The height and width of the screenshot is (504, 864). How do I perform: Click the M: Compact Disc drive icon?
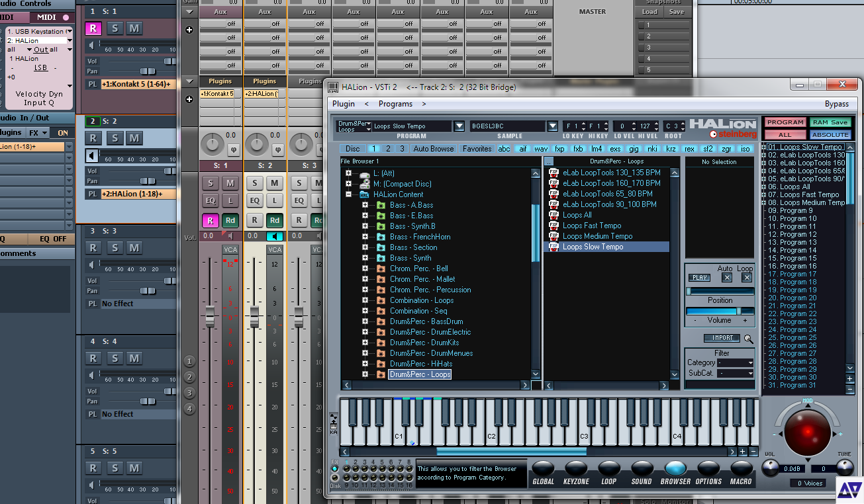coord(364,183)
